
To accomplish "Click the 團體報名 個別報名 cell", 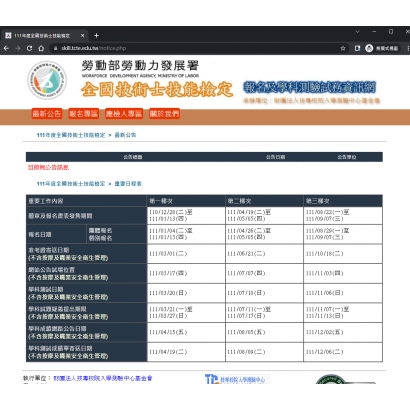I will click(117, 234).
